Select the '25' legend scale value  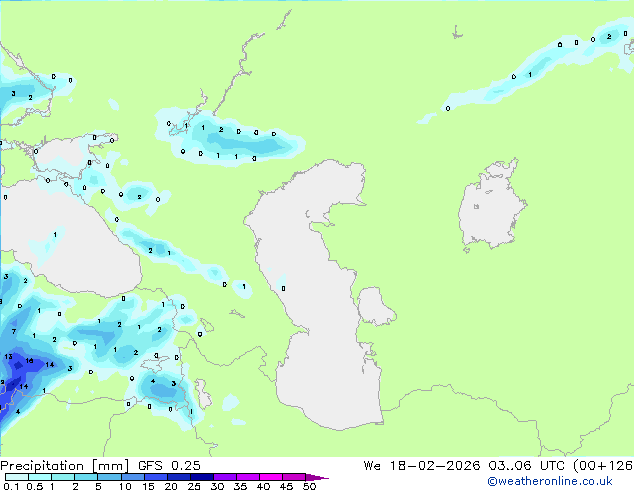click(194, 486)
